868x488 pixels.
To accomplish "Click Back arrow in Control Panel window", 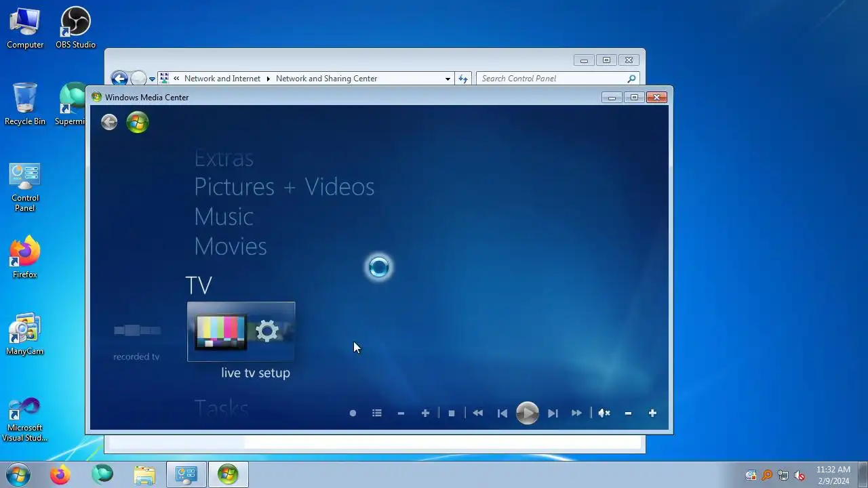I will 119,79.
